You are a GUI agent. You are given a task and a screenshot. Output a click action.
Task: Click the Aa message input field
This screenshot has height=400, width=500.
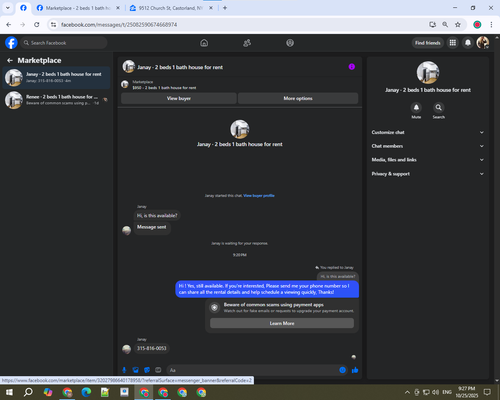point(257,370)
